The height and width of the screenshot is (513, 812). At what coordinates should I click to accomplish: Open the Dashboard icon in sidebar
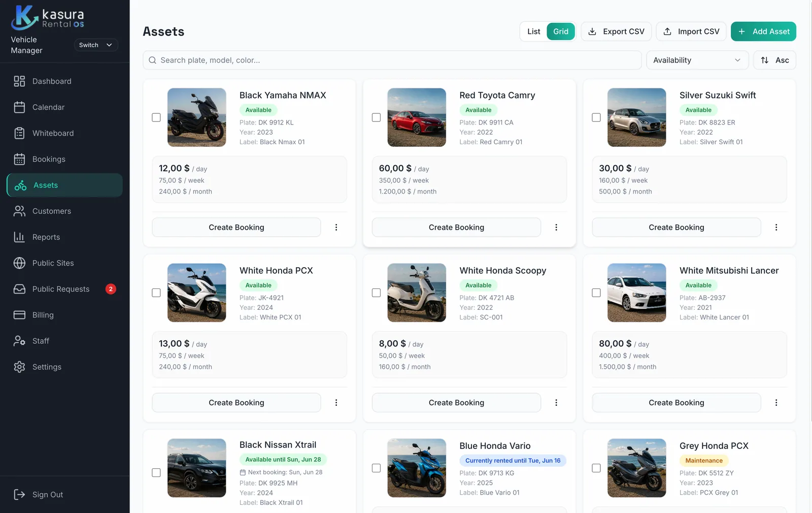[x=19, y=81]
